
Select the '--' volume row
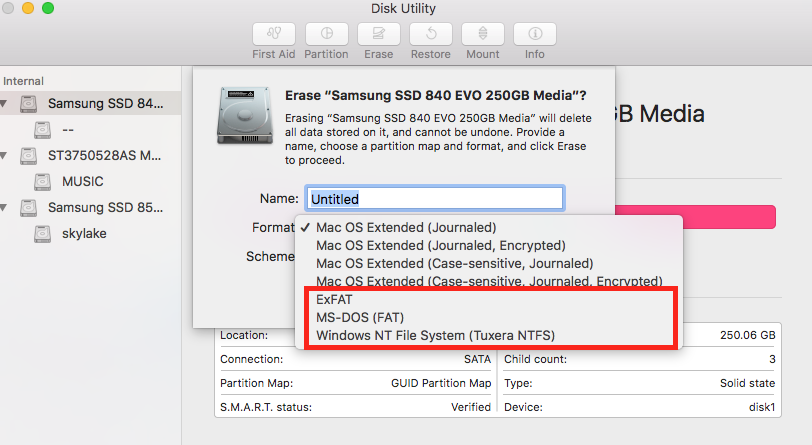coord(91,130)
